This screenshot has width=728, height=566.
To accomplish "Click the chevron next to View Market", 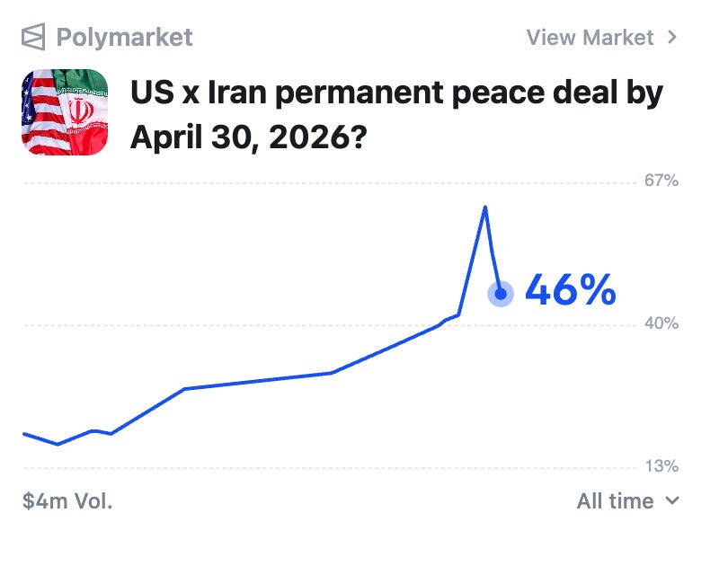I will 671,37.
